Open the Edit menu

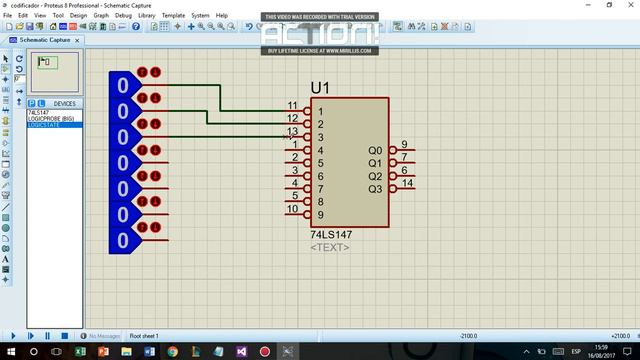(23, 16)
